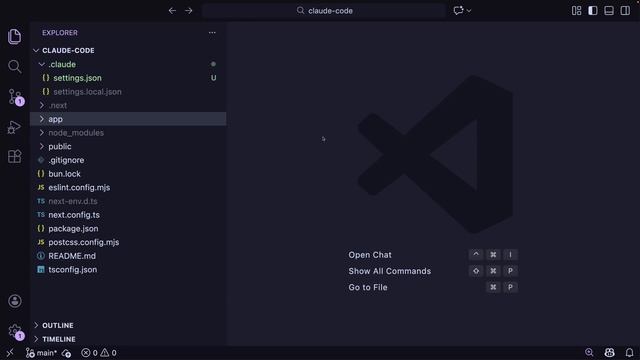Click the remote window icon in status bar

pos(10,353)
